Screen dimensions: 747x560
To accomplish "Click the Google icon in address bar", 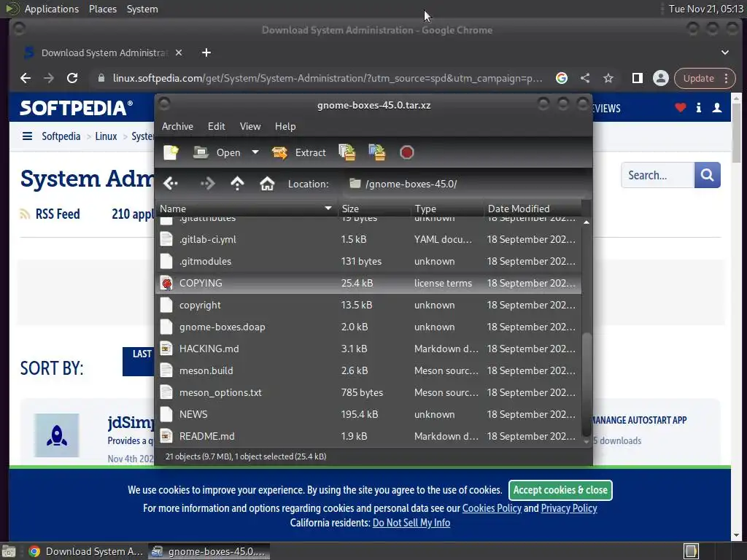I will (562, 78).
